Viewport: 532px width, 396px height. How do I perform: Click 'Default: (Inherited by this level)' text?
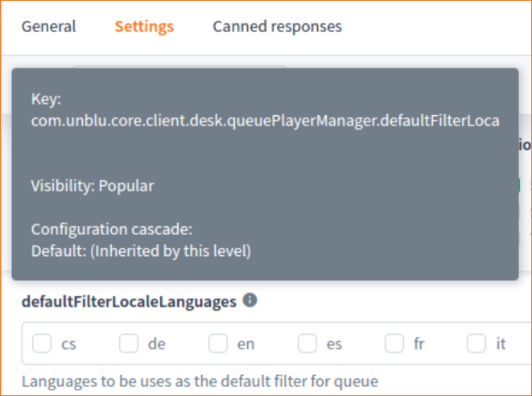pyautogui.click(x=141, y=251)
